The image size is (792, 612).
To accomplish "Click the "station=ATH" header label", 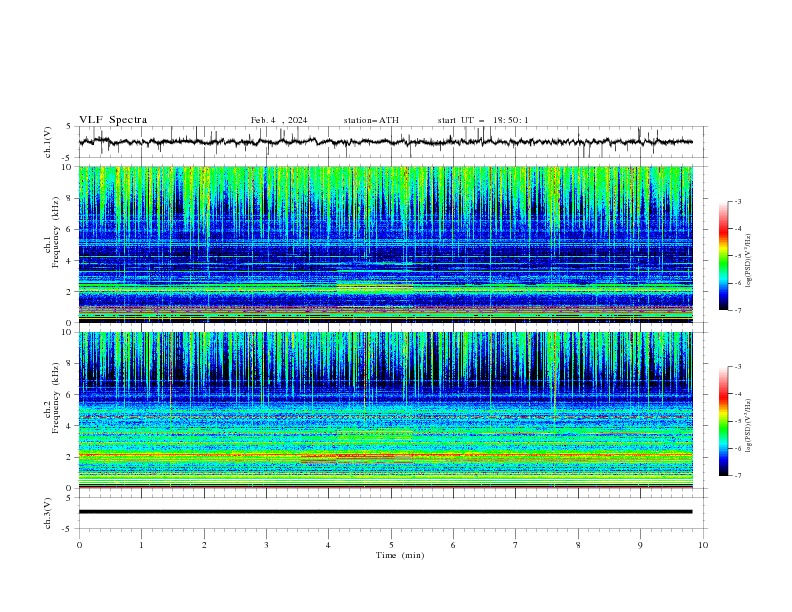I will click(371, 120).
